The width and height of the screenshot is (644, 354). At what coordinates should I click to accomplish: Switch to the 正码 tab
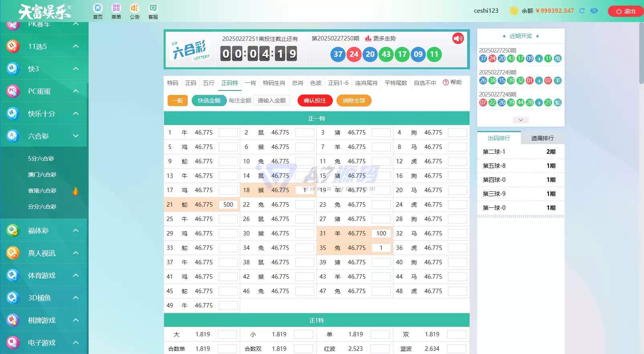pos(191,83)
